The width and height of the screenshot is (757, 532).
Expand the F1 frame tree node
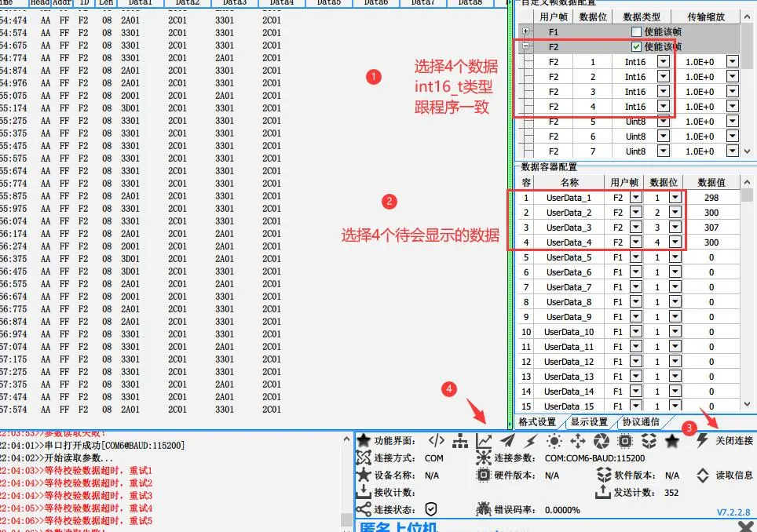pos(526,31)
